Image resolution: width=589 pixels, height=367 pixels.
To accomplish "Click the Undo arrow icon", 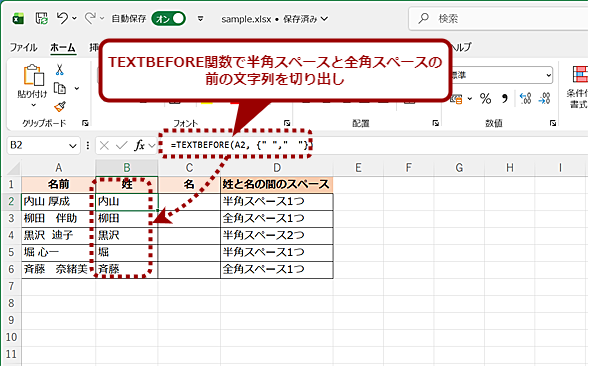I will click(x=62, y=18).
